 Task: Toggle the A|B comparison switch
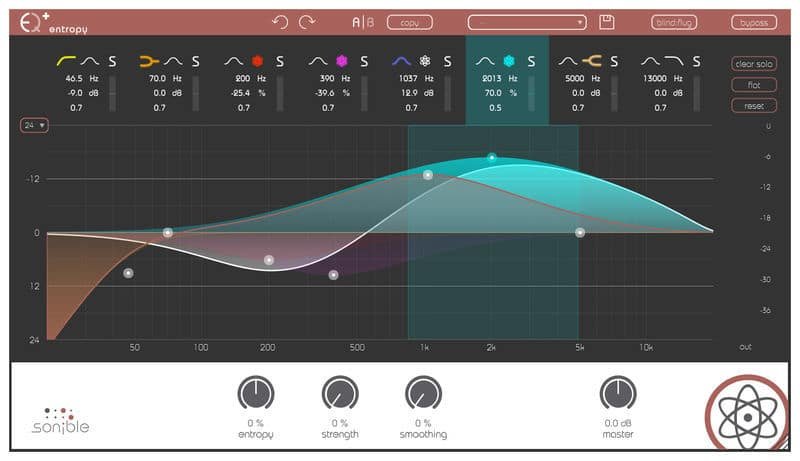[363, 22]
